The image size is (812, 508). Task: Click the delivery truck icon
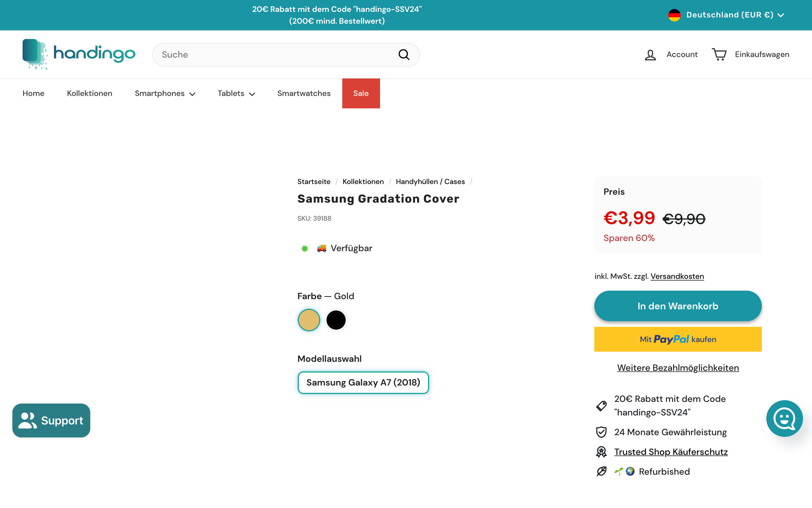(x=321, y=248)
